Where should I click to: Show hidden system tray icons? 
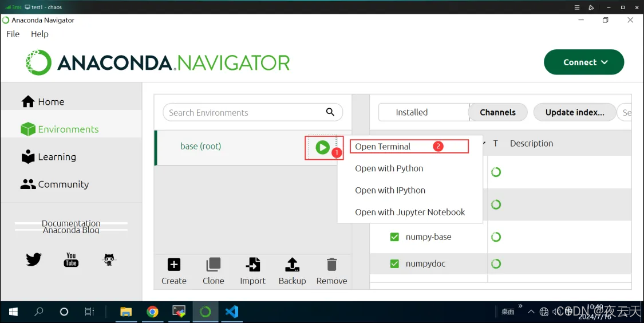(531, 312)
